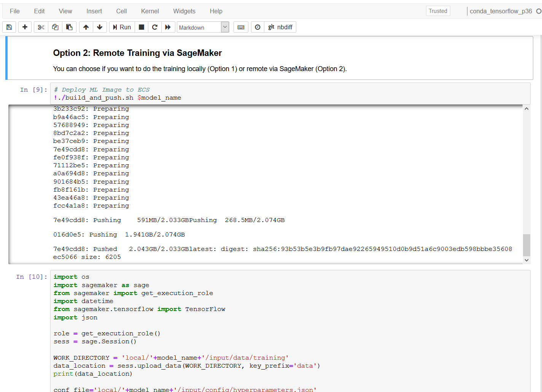542x392 pixels.
Task: Interrupt the kernel with stop icon
Action: 141,27
